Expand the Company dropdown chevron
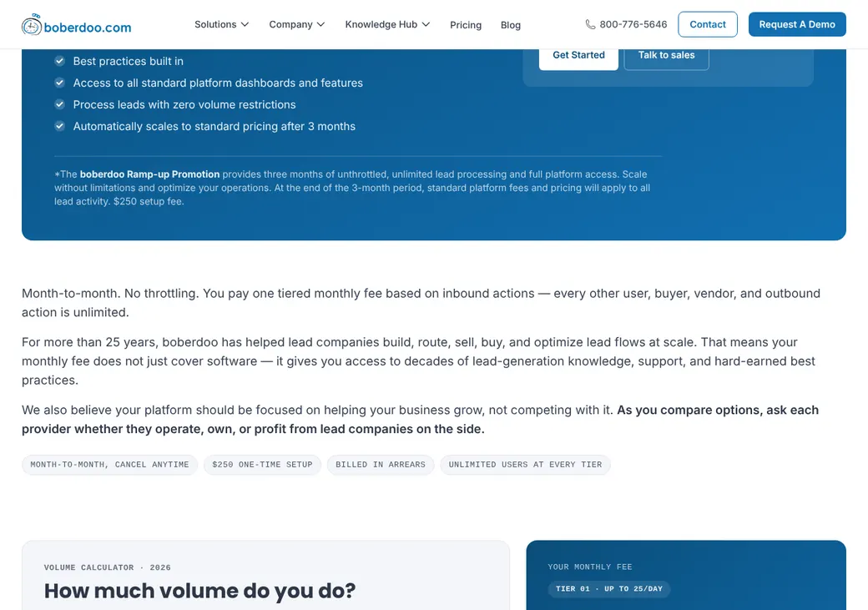The height and width of the screenshot is (610, 868). (x=320, y=24)
